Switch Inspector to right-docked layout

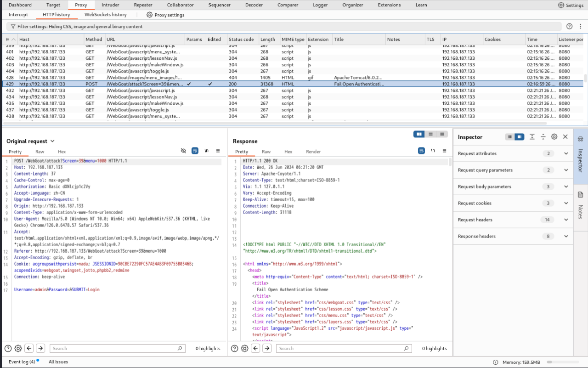(519, 137)
